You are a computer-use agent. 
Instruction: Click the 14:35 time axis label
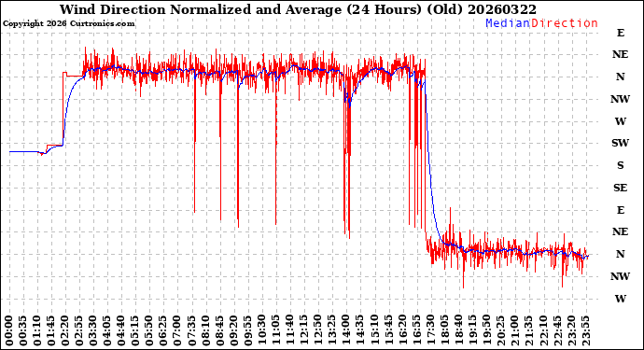point(359,331)
